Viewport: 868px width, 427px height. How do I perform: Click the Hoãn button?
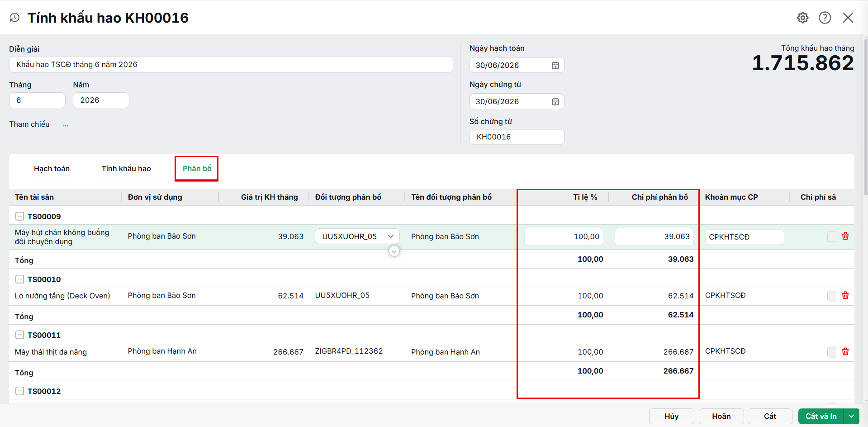tap(721, 416)
